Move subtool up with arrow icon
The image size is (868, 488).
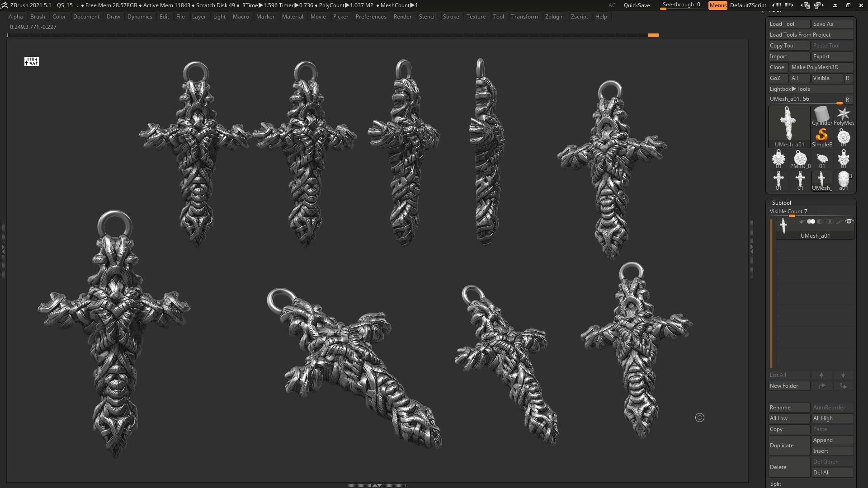[x=821, y=375]
